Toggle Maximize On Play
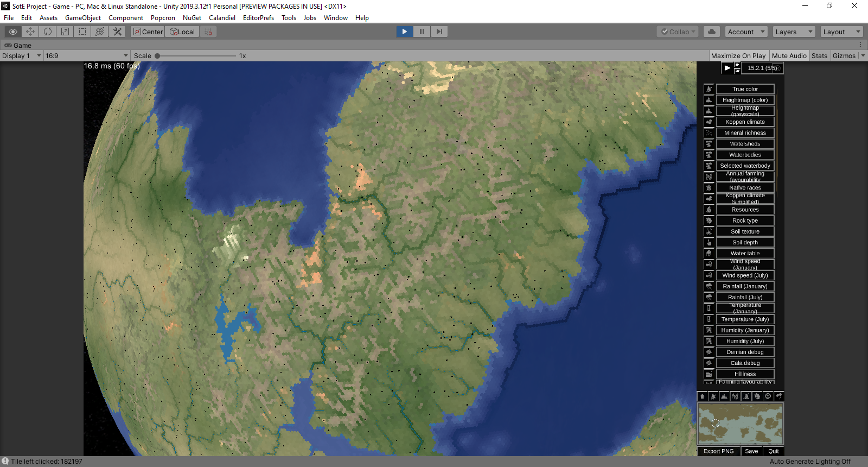The height and width of the screenshot is (467, 868). coord(738,55)
